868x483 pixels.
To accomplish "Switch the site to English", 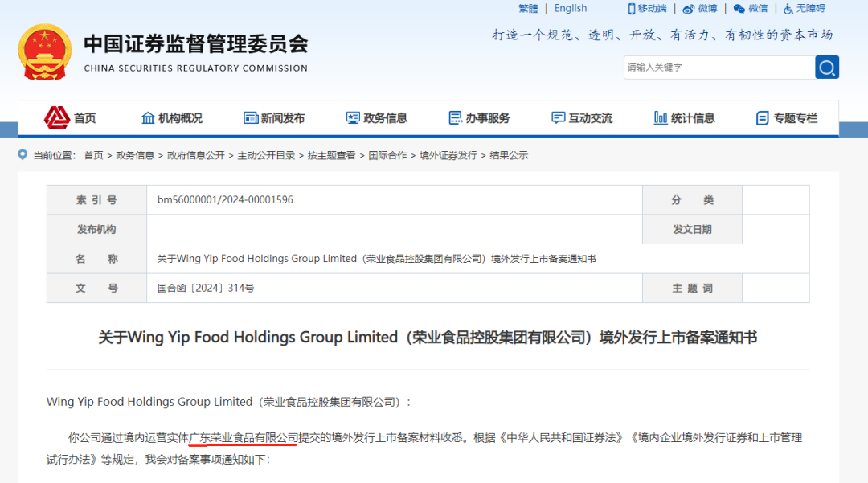I will click(570, 8).
